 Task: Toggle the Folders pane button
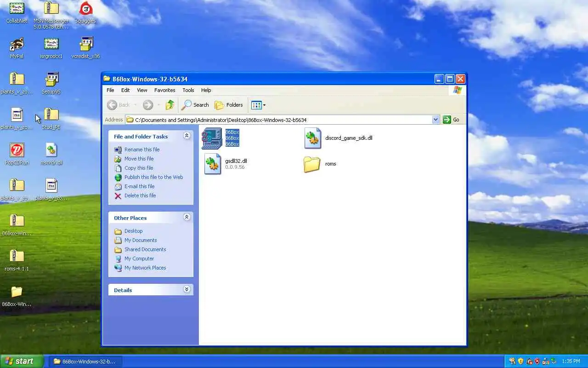tap(229, 105)
